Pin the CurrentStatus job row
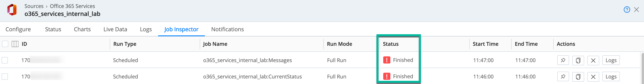 pyautogui.click(x=563, y=76)
